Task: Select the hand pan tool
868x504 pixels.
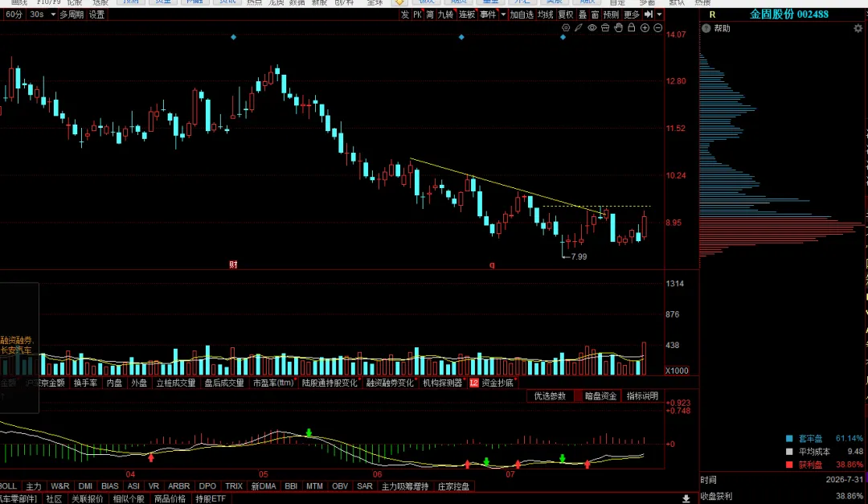Action: (618, 27)
